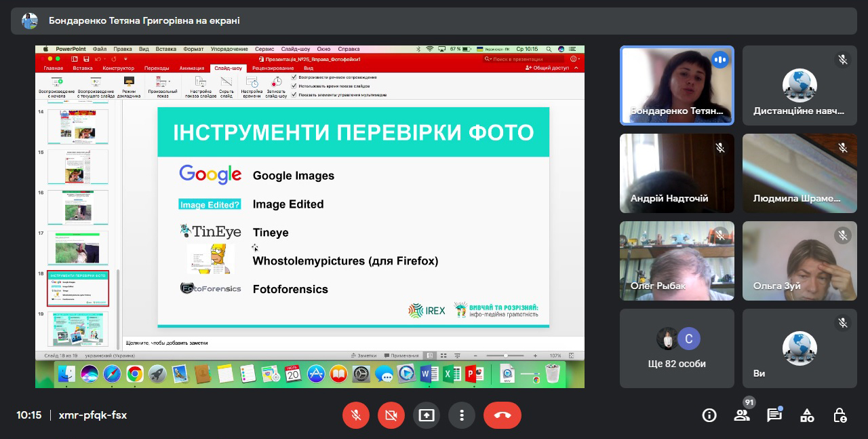Click the zoom out minus button
The image size is (868, 439).
475,356
